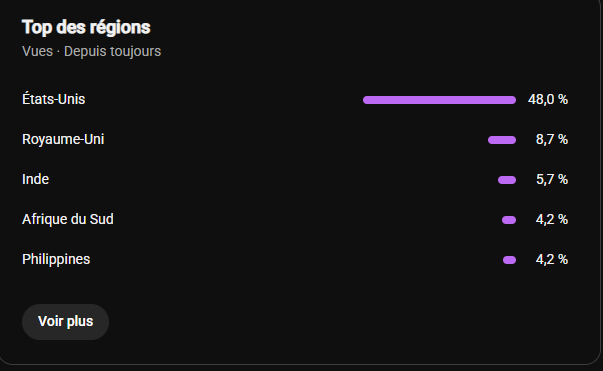Select the 48,0 % value
The width and height of the screenshot is (603, 371).
tap(548, 100)
